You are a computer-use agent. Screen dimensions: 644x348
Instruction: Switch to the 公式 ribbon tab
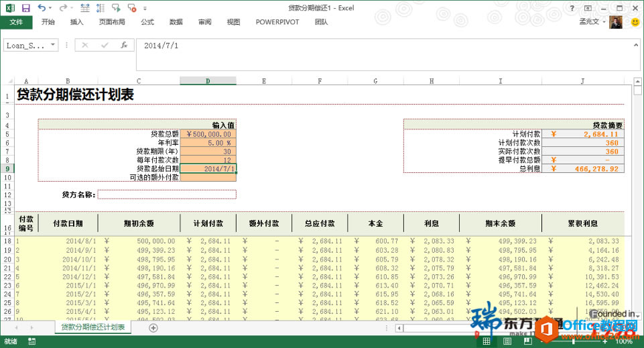pyautogui.click(x=147, y=22)
